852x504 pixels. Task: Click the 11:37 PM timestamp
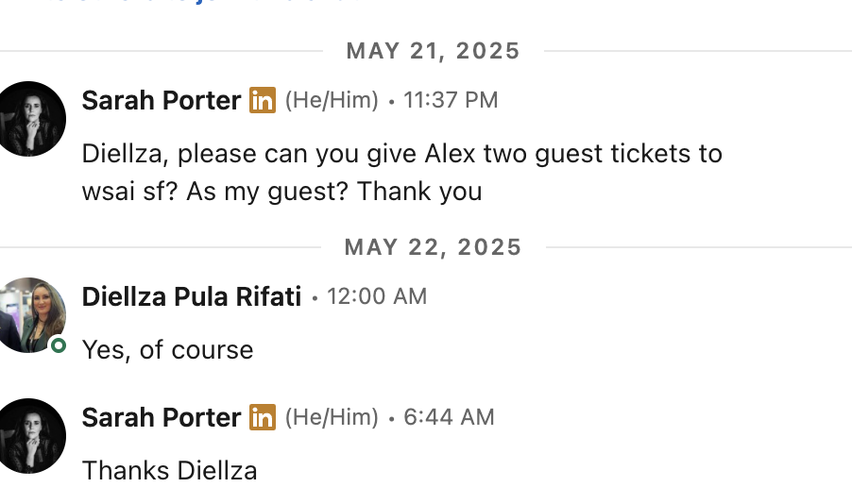click(x=451, y=100)
